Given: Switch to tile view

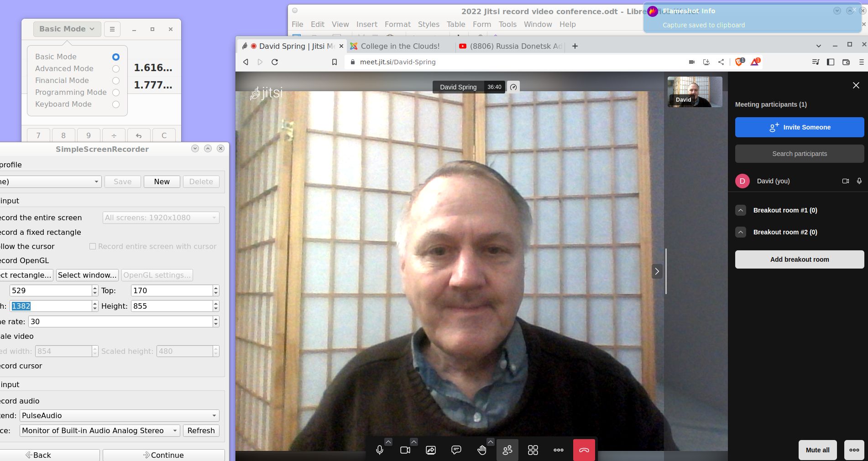Looking at the screenshot, I should (533, 450).
